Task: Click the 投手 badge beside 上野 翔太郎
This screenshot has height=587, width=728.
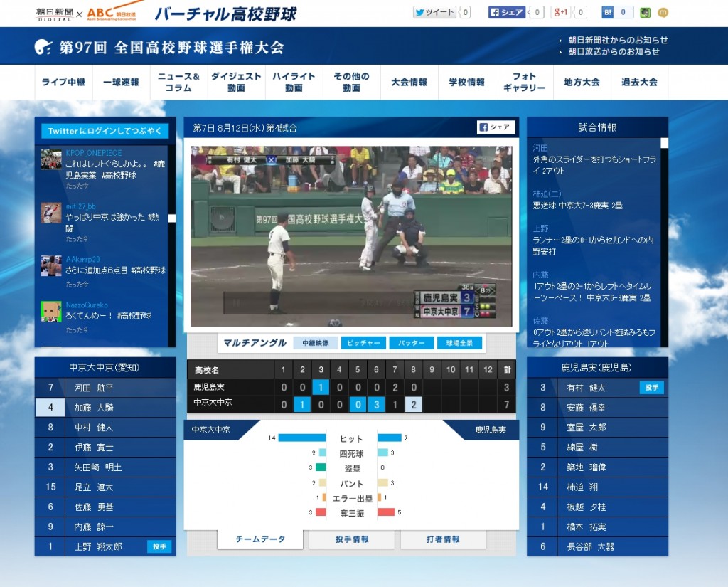Action: coord(159,546)
